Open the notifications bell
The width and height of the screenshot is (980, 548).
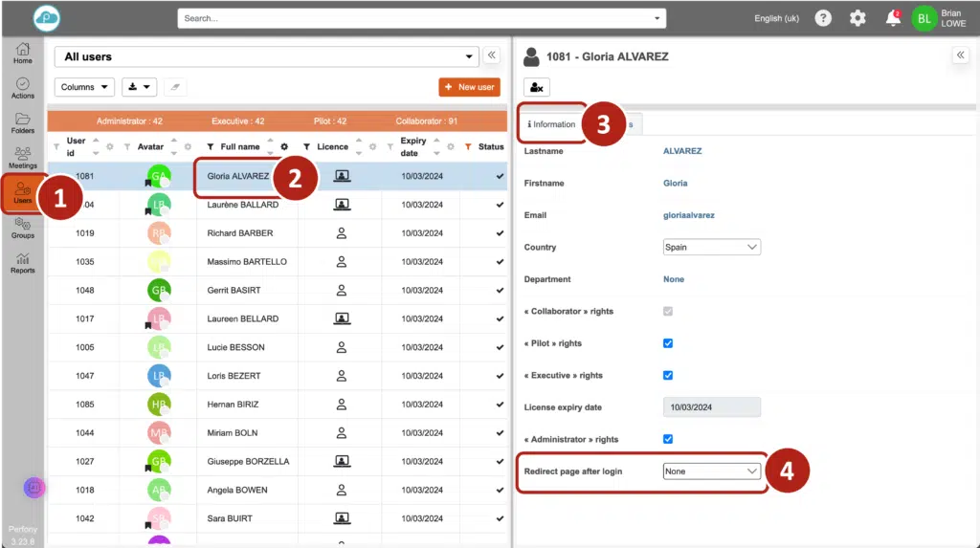(893, 18)
